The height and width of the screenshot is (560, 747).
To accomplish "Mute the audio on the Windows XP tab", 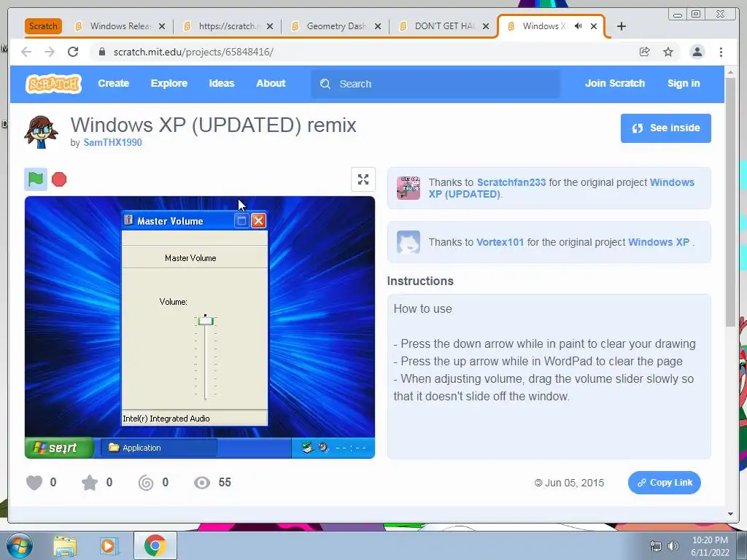I will 578,26.
